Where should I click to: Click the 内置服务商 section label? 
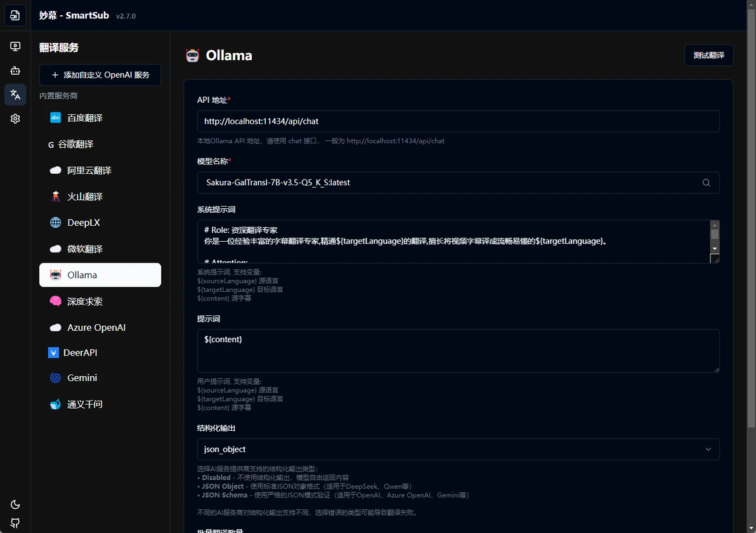tap(58, 96)
